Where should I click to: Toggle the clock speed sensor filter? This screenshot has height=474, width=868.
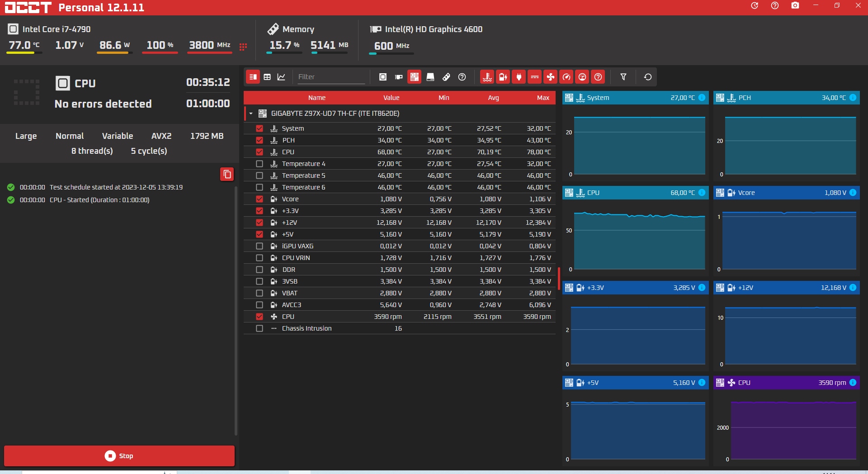tap(566, 77)
